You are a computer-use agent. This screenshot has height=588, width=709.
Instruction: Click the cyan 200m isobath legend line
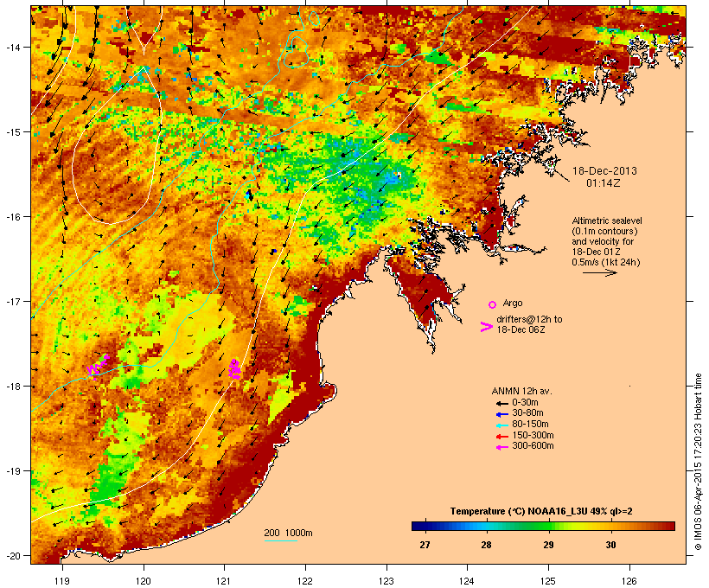281,541
